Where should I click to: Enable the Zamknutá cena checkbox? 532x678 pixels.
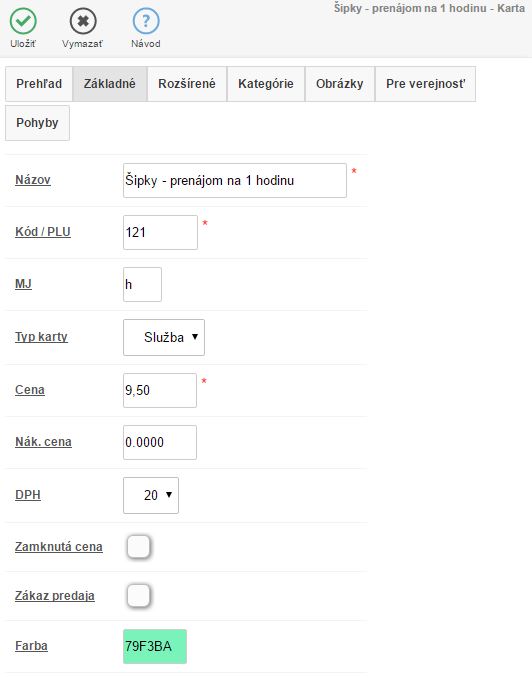(138, 547)
